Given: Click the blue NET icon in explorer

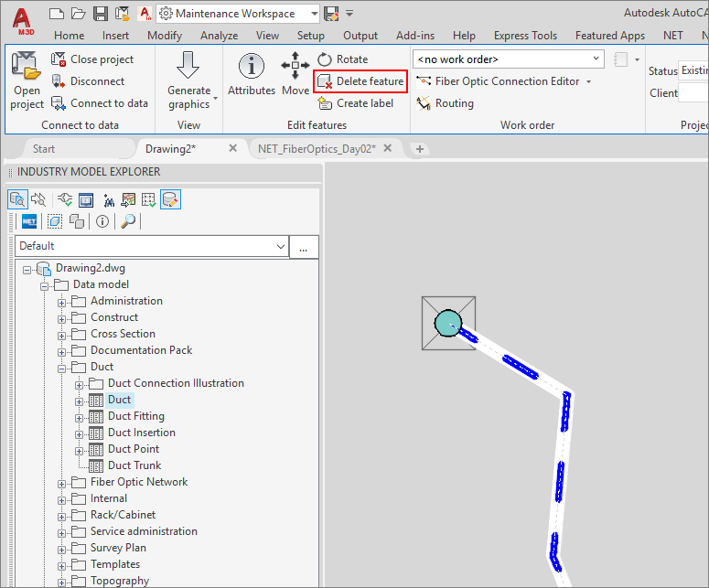Looking at the screenshot, I should [x=29, y=221].
